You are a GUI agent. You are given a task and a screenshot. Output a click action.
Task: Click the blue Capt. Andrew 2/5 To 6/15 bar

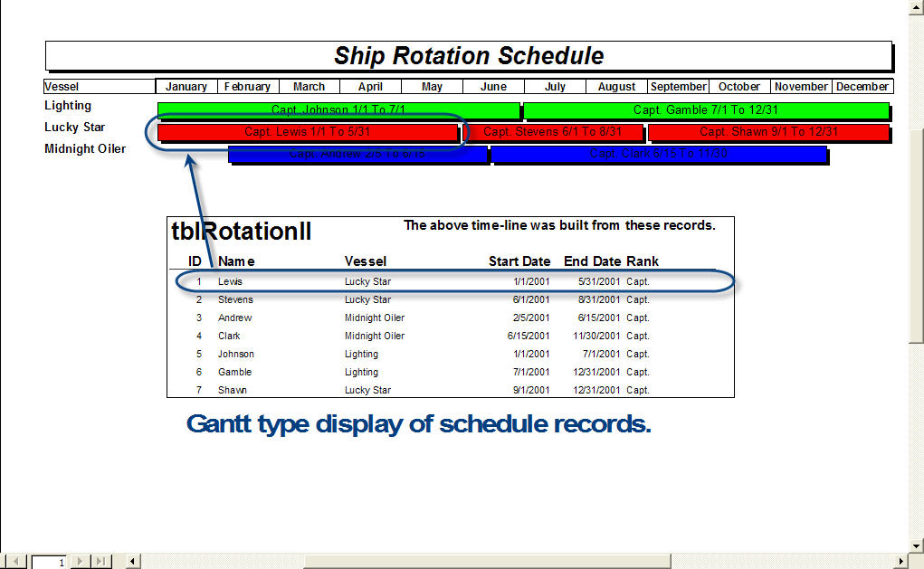tap(357, 154)
